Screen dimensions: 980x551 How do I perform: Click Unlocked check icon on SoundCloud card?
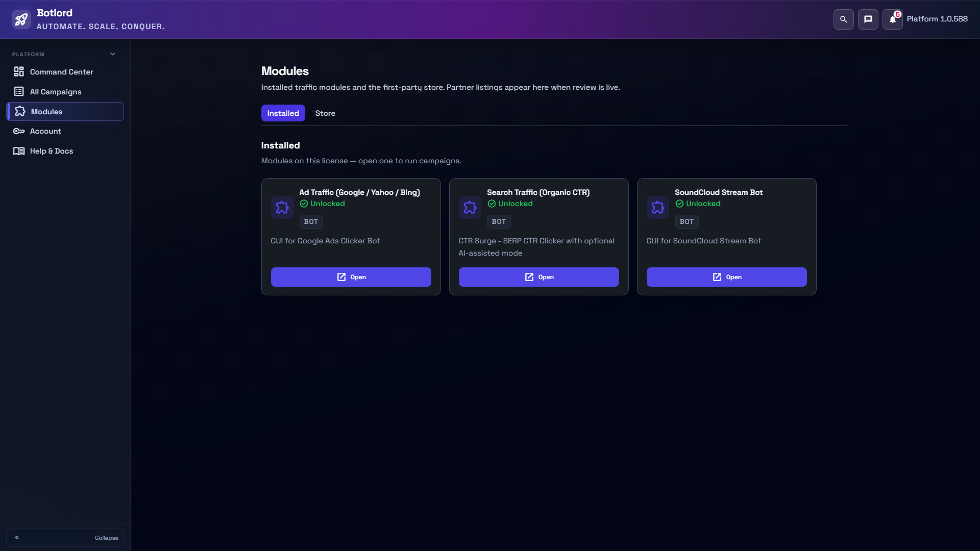679,204
